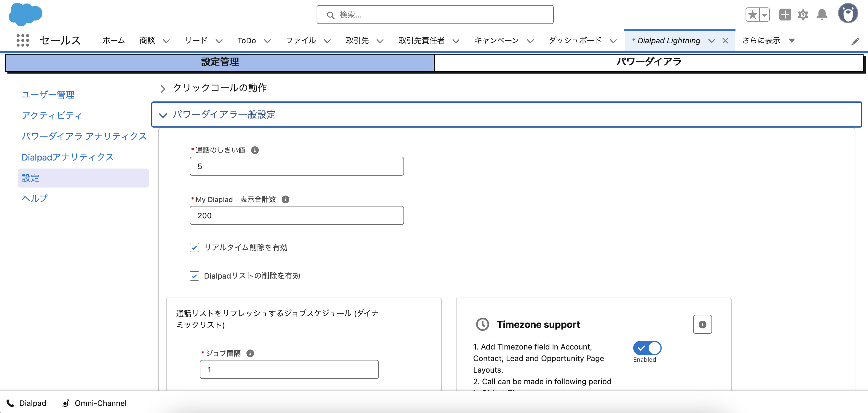Expand the クリックコールの動作 section
The image size is (868, 413).
point(163,88)
